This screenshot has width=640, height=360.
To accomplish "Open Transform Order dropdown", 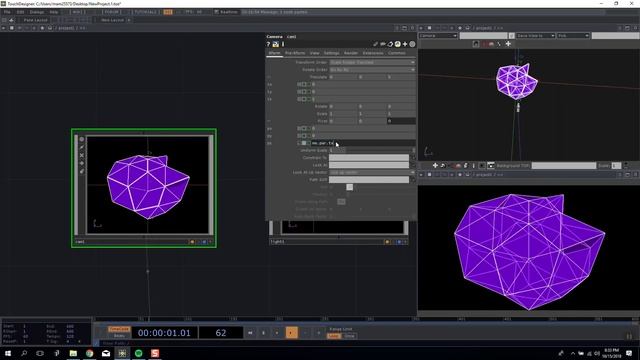I will click(x=372, y=62).
